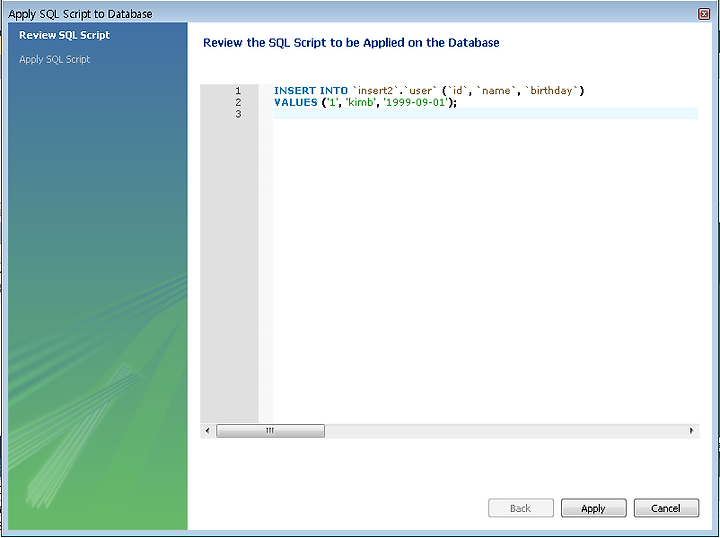The height and width of the screenshot is (538, 720).
Task: Close the Apply SQL Script dialog
Action: click(x=704, y=14)
